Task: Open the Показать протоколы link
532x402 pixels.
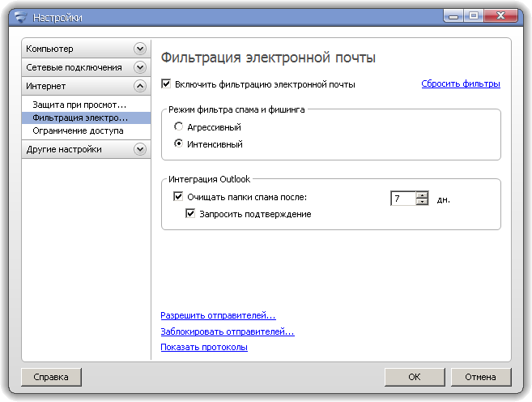Action: pyautogui.click(x=204, y=347)
